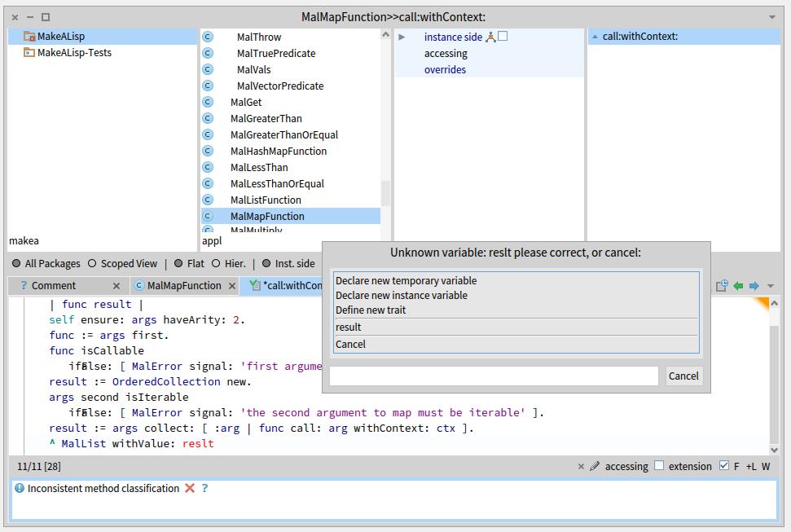791x532 pixels.
Task: Focus the dialog's filter text field
Action: pos(494,376)
